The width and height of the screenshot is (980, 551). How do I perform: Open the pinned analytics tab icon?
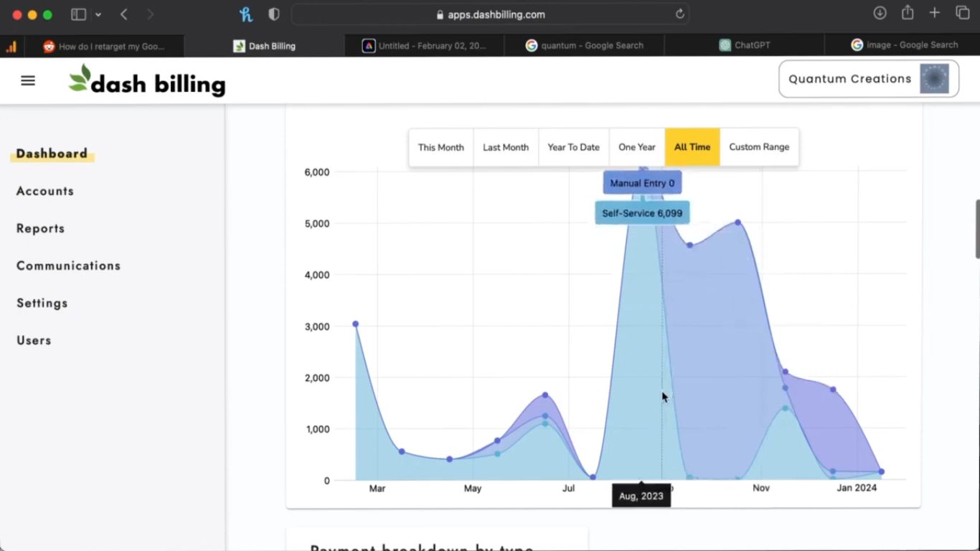pos(11,46)
